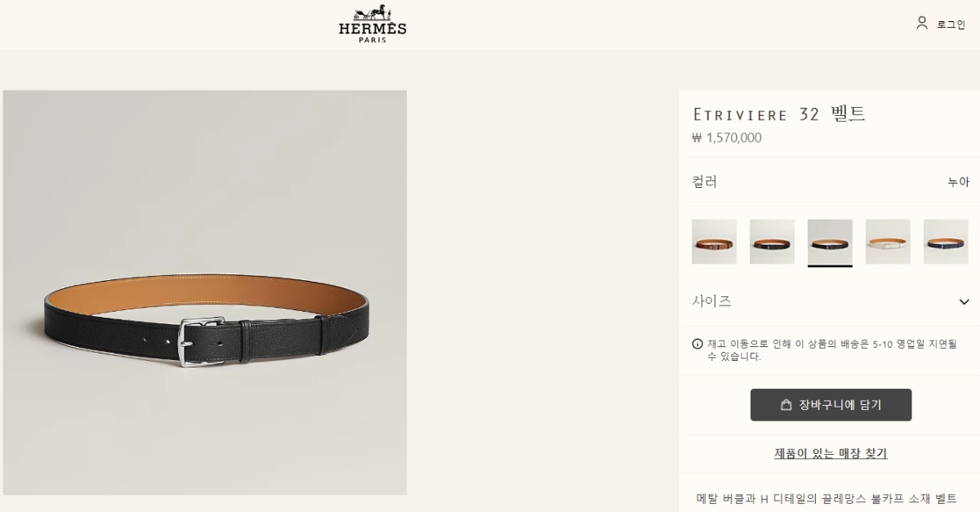Select the underlined black belt thumbnail
Image resolution: width=980 pixels, height=512 pixels.
tap(830, 242)
